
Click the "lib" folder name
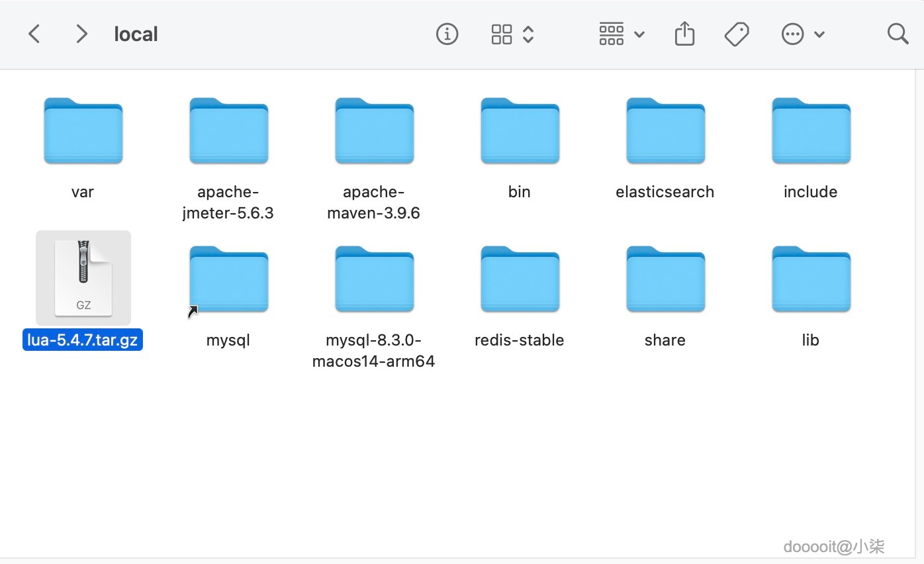[811, 340]
